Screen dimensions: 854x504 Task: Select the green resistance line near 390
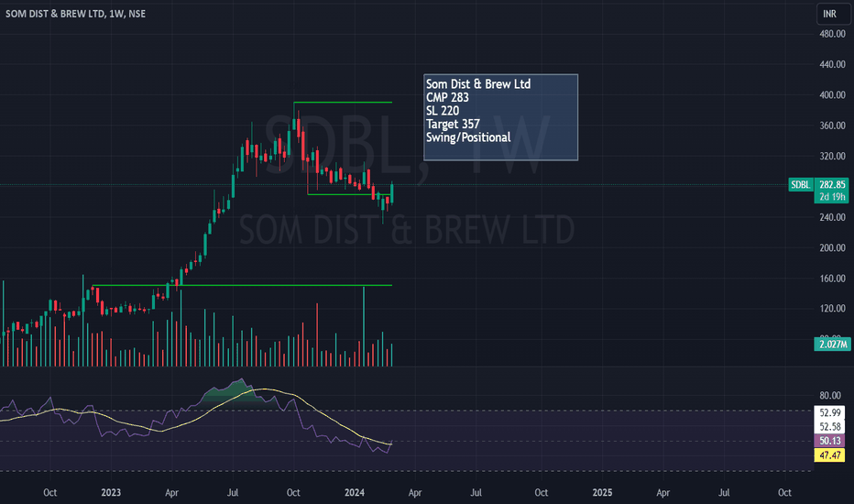pos(343,103)
